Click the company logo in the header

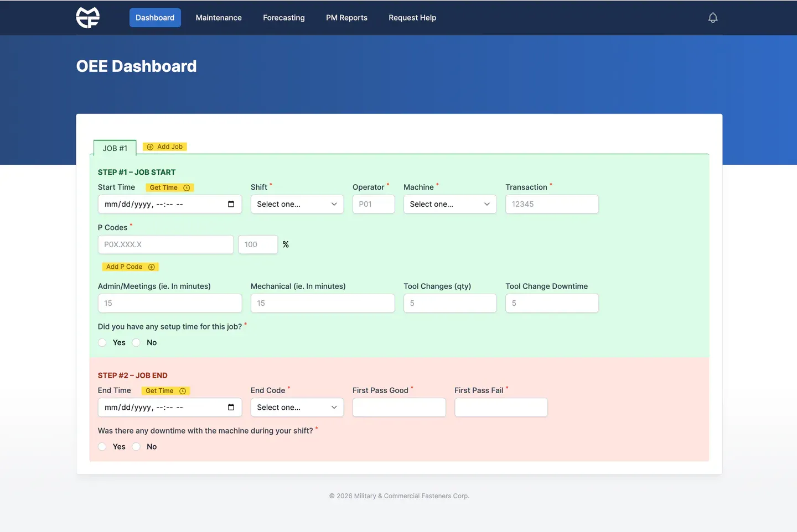[88, 18]
